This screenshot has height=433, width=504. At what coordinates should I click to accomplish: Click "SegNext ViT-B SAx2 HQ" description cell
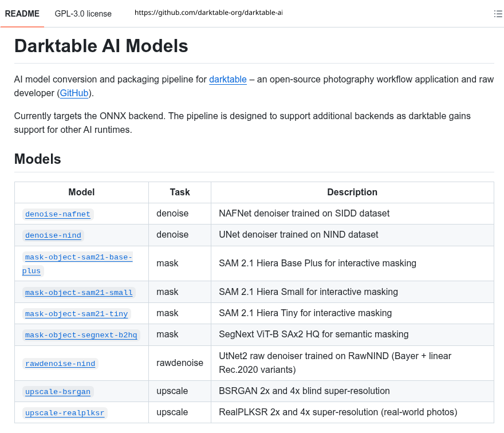pos(352,334)
